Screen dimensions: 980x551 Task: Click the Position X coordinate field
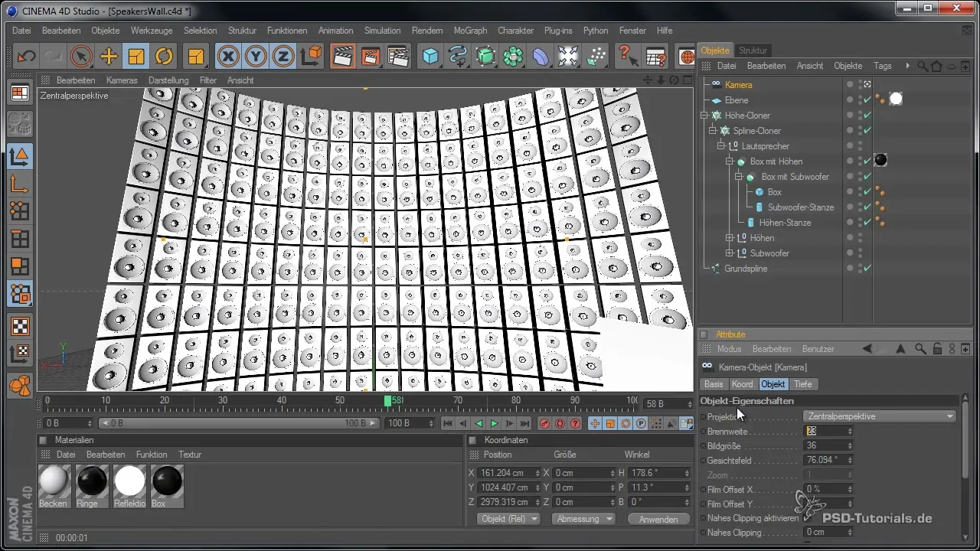point(508,473)
